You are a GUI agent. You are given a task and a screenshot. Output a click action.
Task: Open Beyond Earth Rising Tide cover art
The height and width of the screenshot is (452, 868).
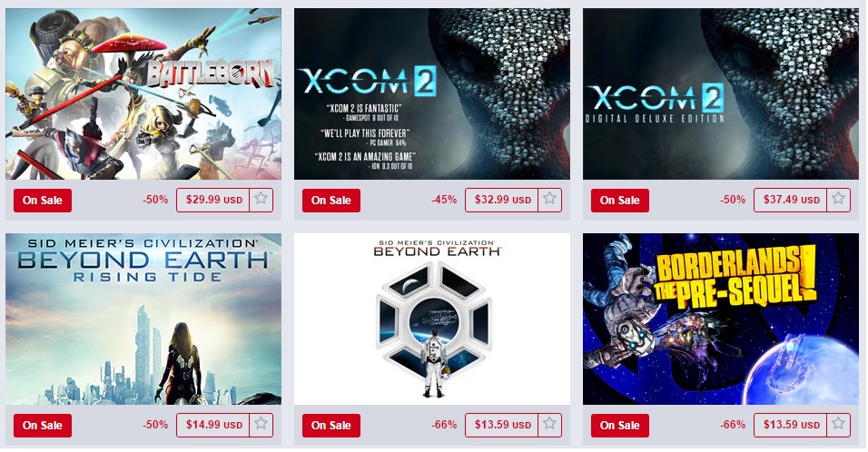click(143, 319)
